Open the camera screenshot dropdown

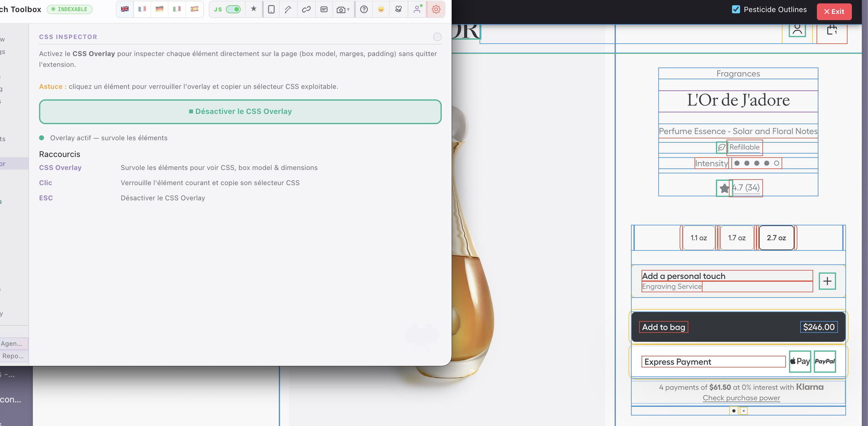tap(343, 9)
